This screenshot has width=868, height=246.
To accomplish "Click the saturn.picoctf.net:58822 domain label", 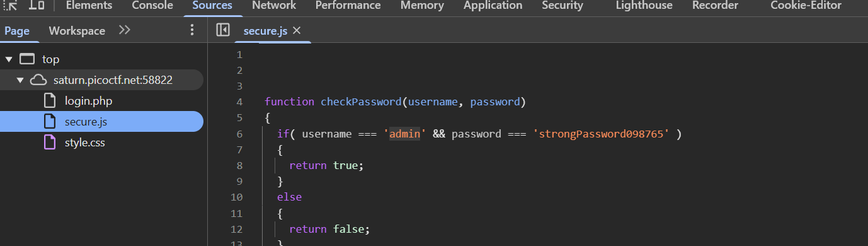I will 113,80.
